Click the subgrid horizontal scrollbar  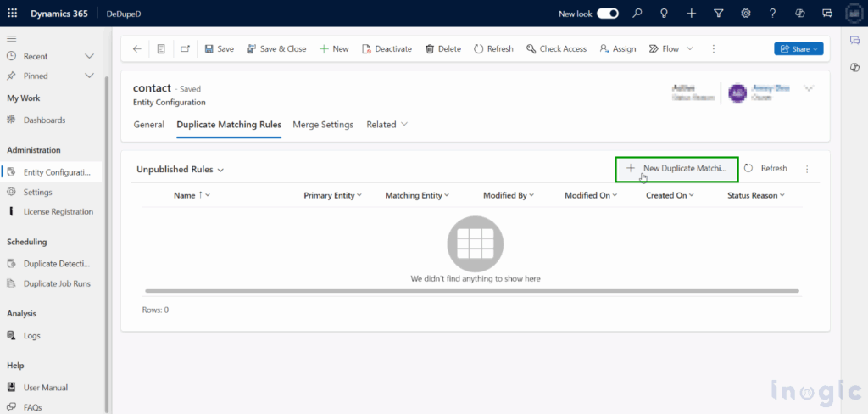click(x=471, y=291)
